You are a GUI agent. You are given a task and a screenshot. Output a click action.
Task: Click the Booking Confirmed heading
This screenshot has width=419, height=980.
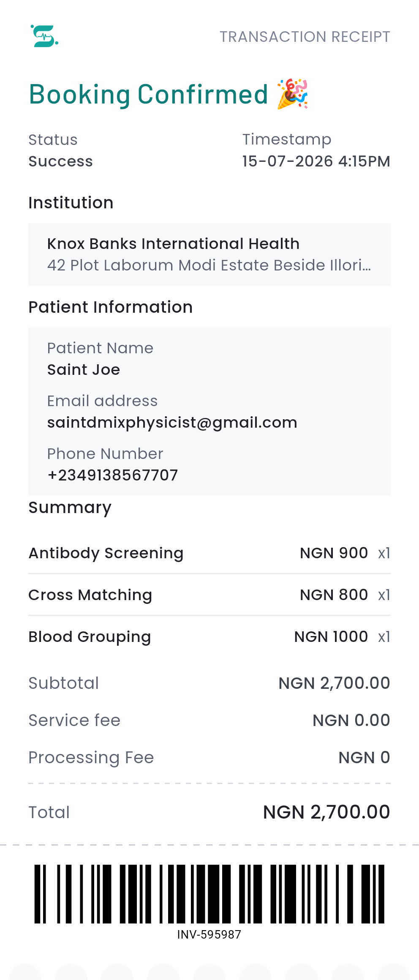pos(149,94)
